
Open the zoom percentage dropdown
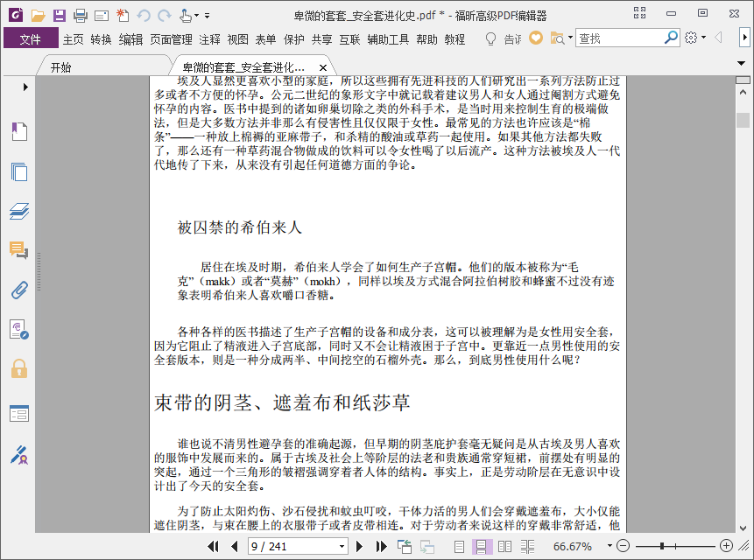click(x=610, y=546)
